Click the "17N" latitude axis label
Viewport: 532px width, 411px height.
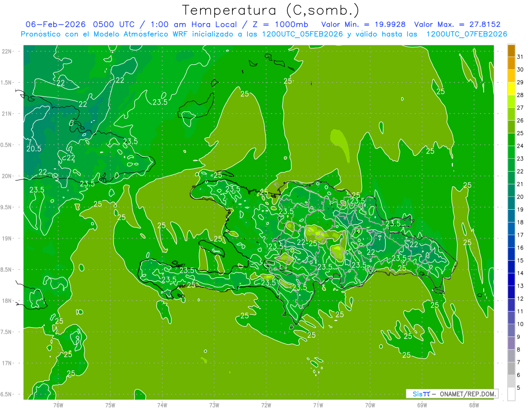(x=7, y=363)
